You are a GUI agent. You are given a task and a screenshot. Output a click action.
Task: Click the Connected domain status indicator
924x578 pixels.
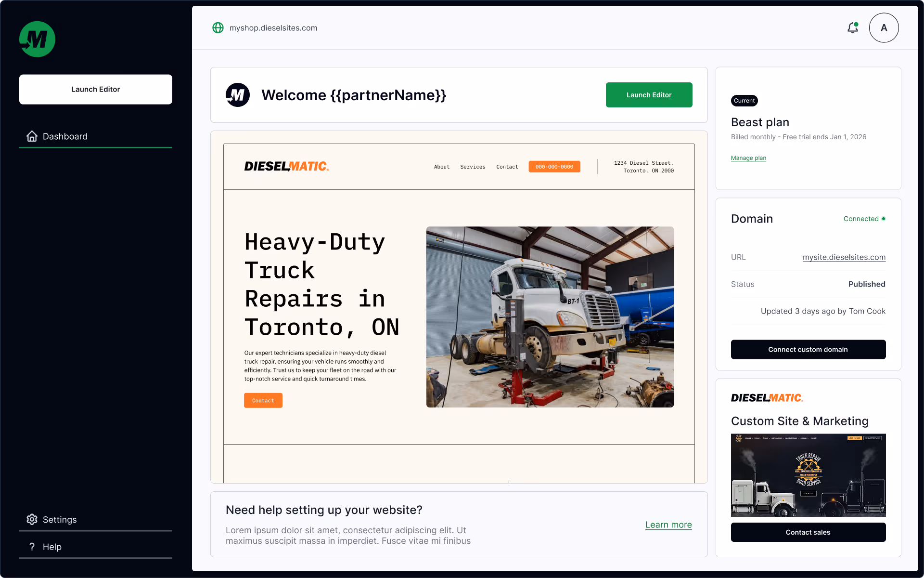click(x=864, y=219)
